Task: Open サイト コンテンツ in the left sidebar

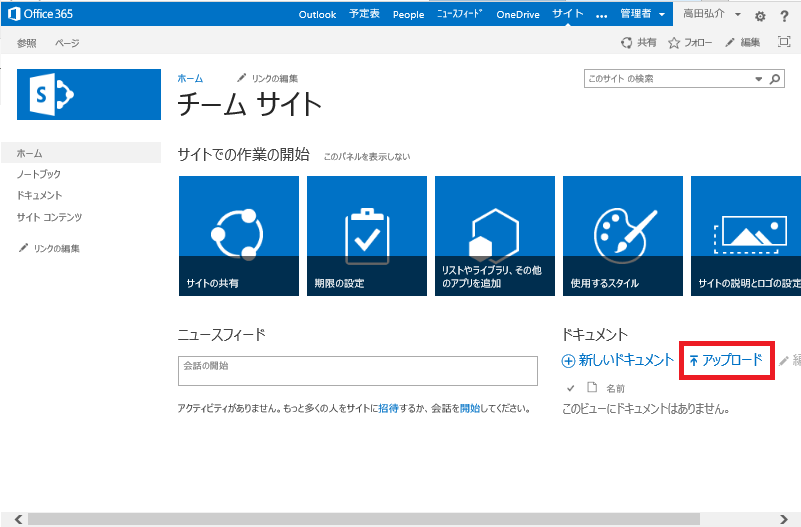Action: pyautogui.click(x=49, y=217)
